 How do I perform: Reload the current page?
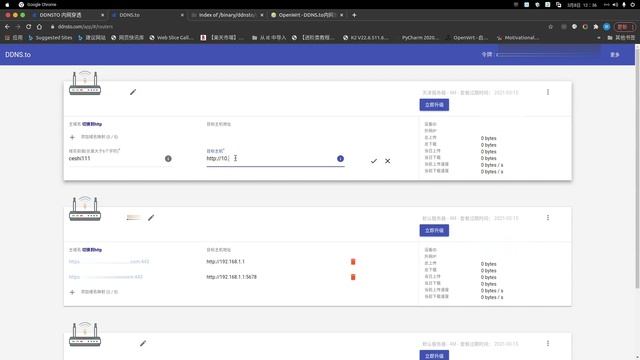pos(28,27)
